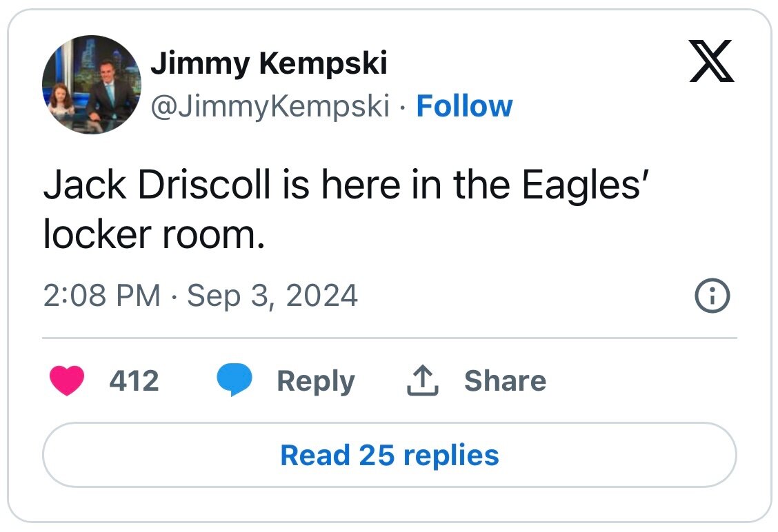Click the words locker room in tweet
Image resolution: width=778 pixels, height=532 pixels.
pos(153,235)
